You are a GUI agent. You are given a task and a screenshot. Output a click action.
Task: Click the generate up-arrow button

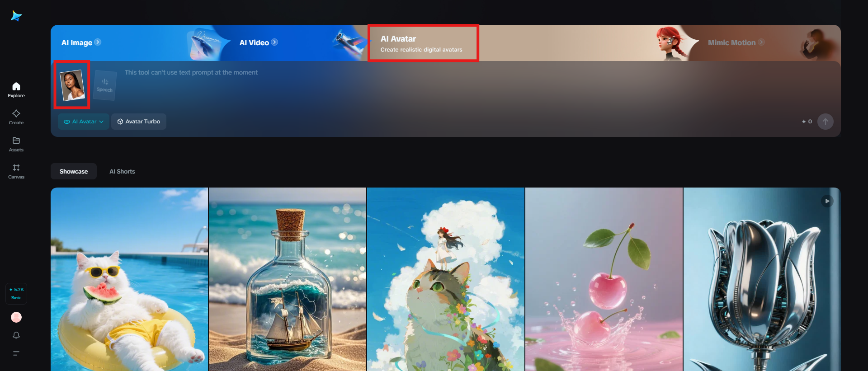pyautogui.click(x=826, y=122)
